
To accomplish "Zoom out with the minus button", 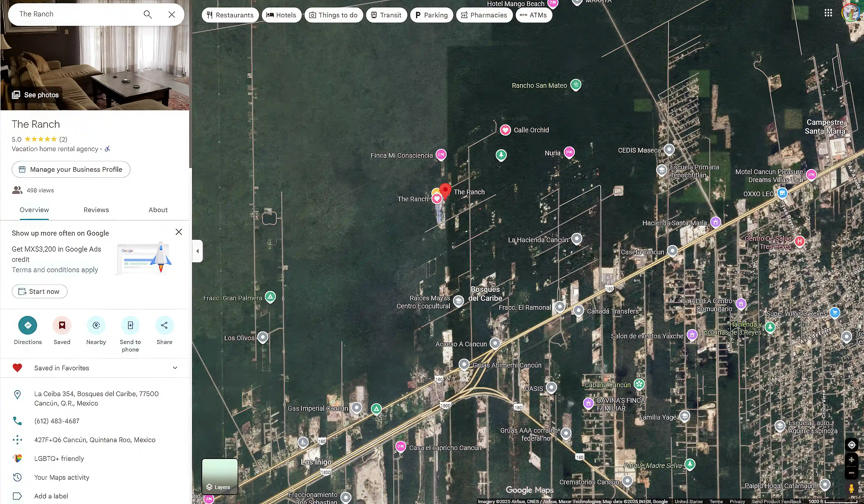I will point(852,473).
